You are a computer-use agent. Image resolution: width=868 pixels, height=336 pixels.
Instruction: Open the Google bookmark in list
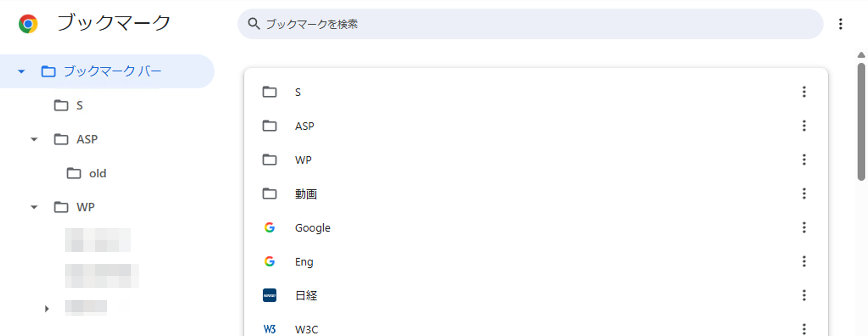click(x=312, y=228)
